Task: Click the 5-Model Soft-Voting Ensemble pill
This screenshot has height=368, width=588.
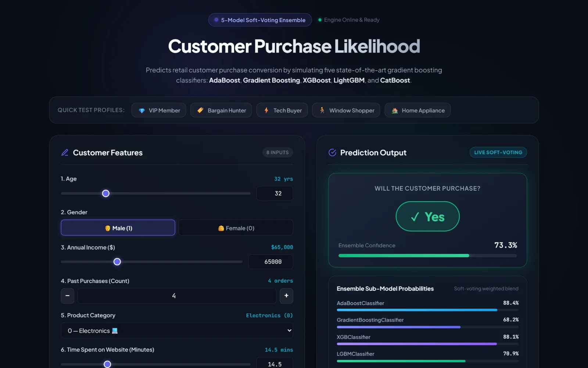Action: tap(260, 20)
